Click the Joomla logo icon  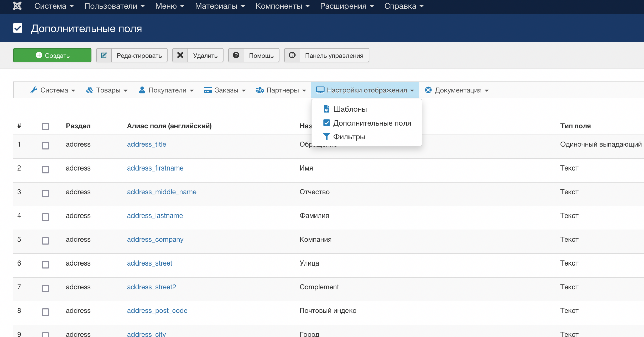(x=17, y=6)
